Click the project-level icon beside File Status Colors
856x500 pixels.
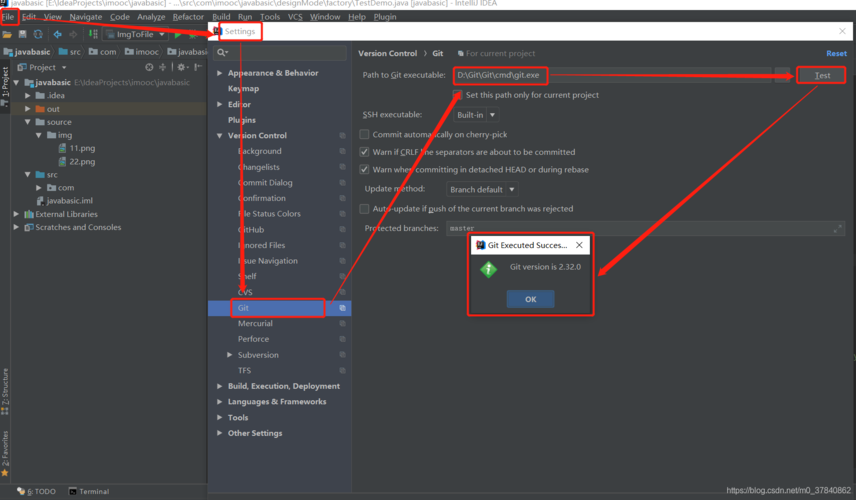342,214
